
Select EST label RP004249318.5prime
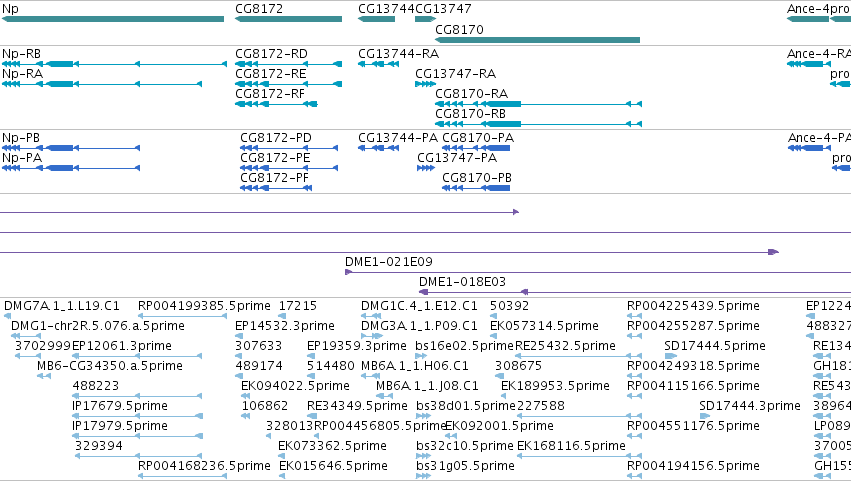(693, 366)
